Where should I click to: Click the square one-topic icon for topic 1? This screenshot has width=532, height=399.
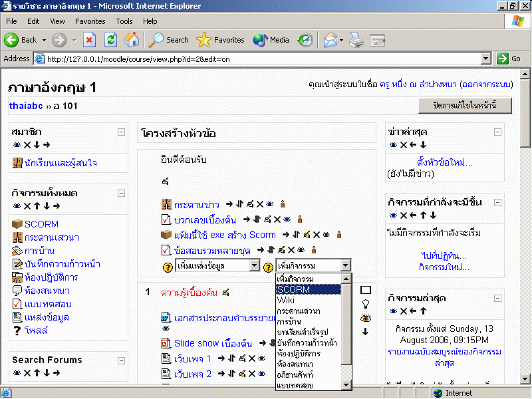[x=365, y=290]
